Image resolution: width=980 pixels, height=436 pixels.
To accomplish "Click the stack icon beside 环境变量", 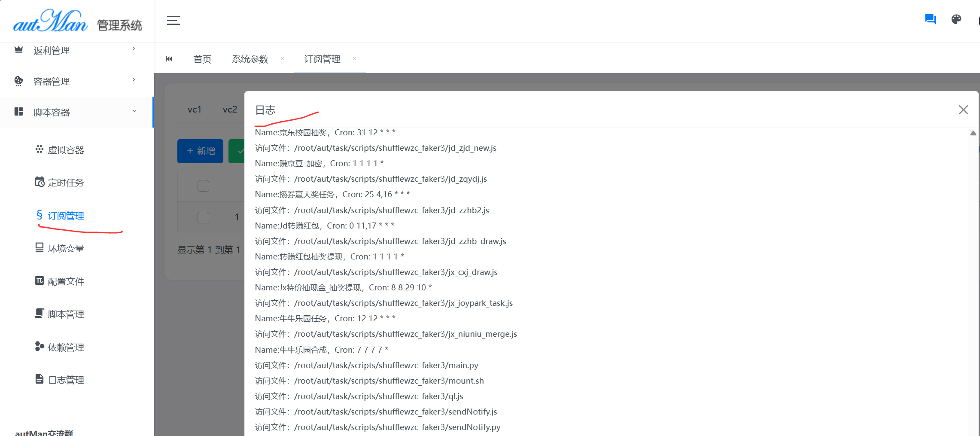I will point(40,247).
